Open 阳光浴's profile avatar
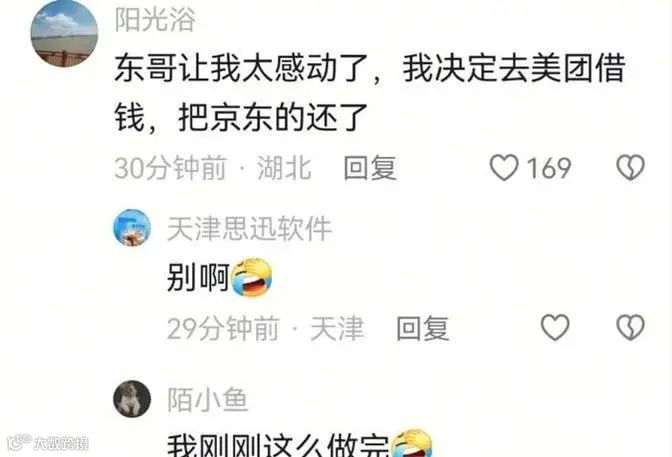The height and width of the screenshot is (457, 672). 64,33
